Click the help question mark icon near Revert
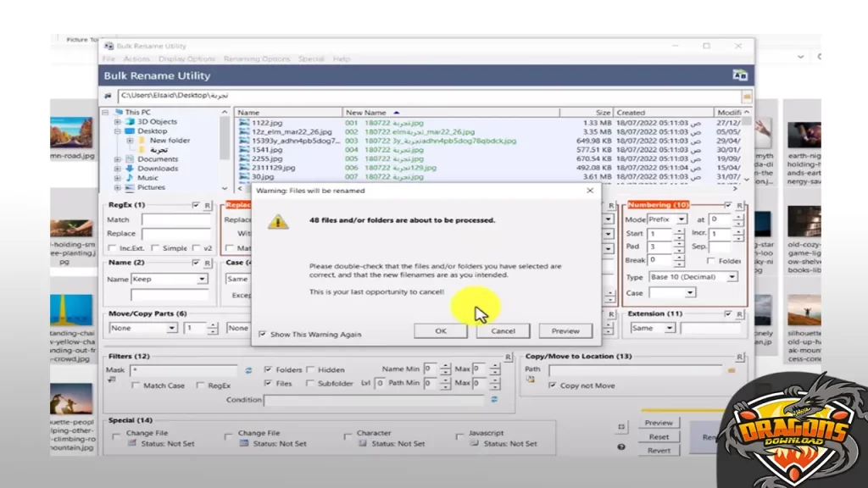Image resolution: width=868 pixels, height=488 pixels. [x=621, y=446]
